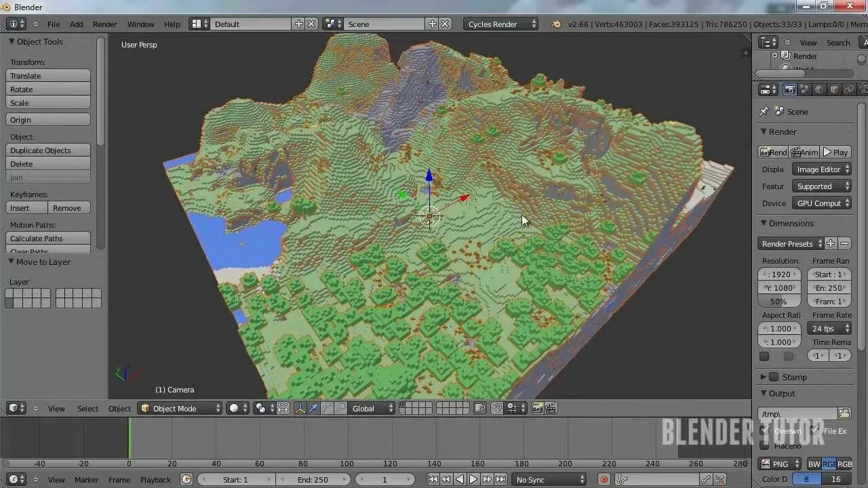
Task: Open the Help menu
Action: pyautogui.click(x=172, y=24)
